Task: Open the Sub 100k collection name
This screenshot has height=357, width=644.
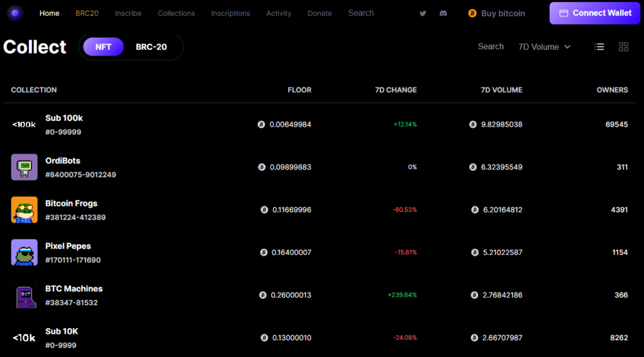Action: tap(64, 118)
